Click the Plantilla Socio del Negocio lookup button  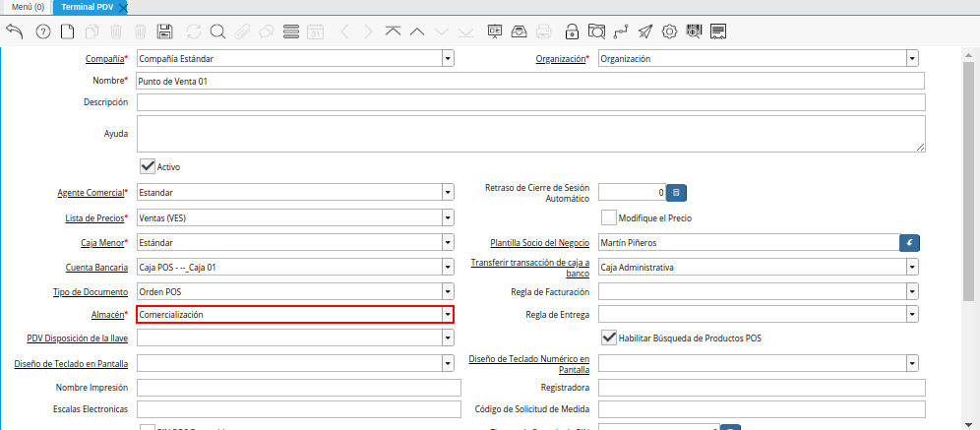point(910,242)
